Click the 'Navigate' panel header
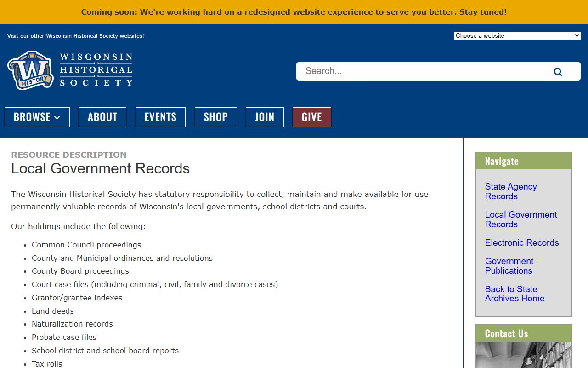The width and height of the screenshot is (588, 368). click(524, 161)
